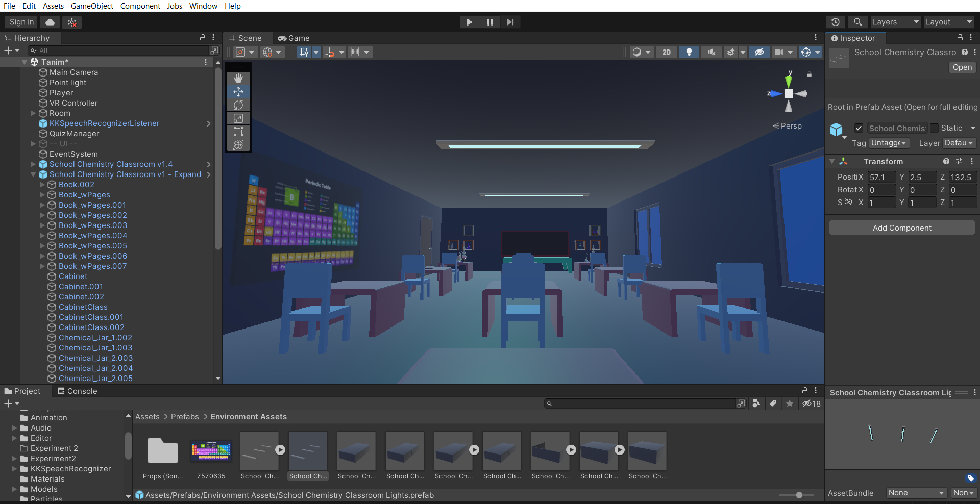Open the Undo History icon
980x504 pixels.
[836, 22]
